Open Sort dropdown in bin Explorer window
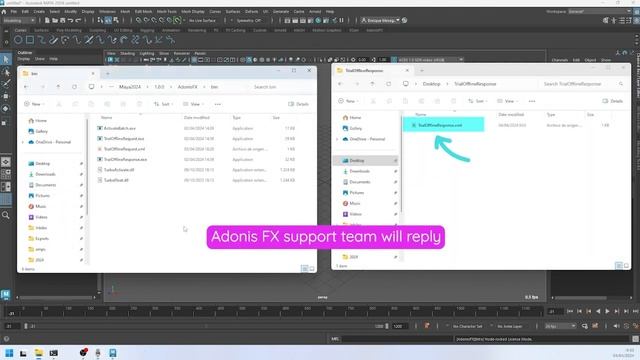The image size is (640, 360). (x=163, y=104)
